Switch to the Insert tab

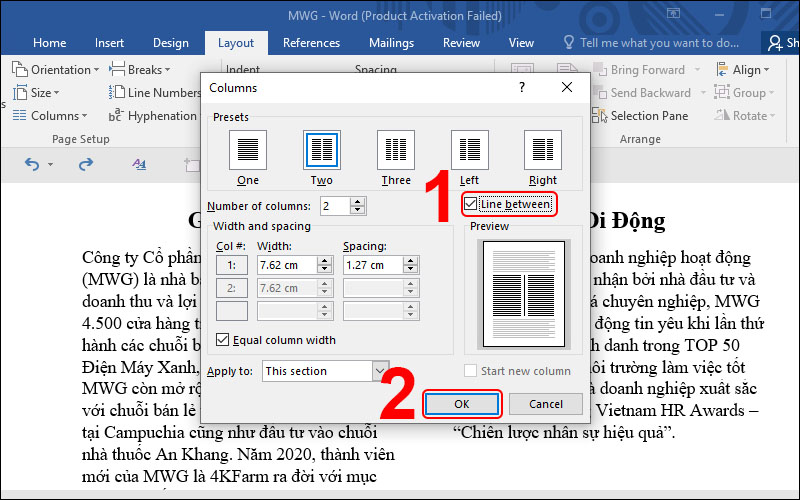click(109, 43)
